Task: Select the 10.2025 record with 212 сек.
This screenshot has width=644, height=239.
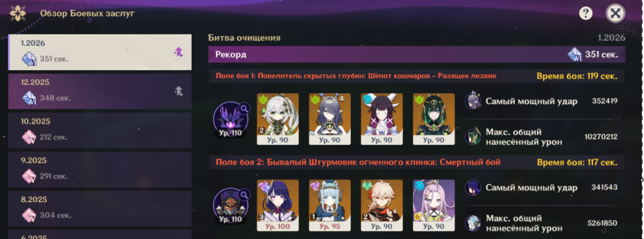Action: [x=100, y=130]
